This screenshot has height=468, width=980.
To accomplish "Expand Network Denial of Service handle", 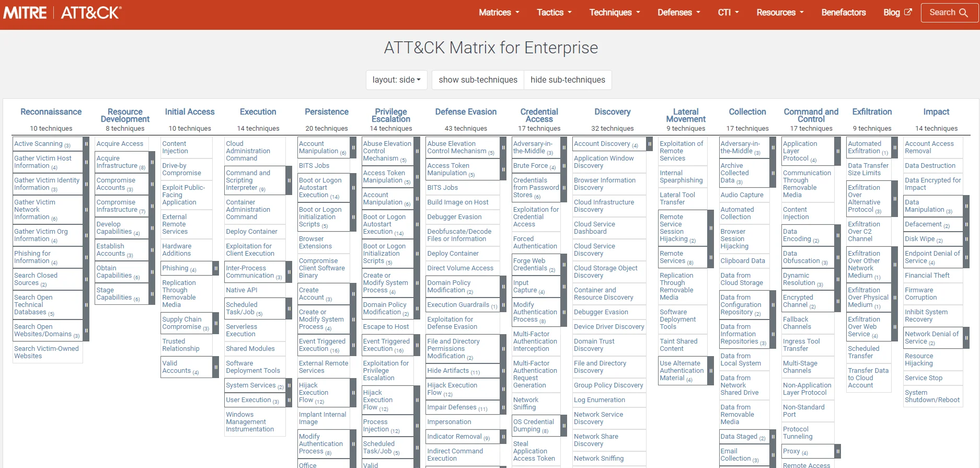I will (x=966, y=338).
